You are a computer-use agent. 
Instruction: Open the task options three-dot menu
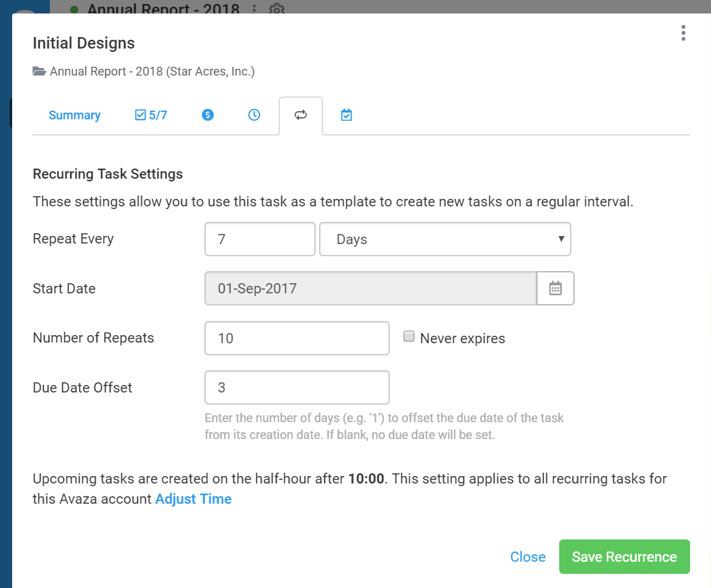(x=683, y=33)
